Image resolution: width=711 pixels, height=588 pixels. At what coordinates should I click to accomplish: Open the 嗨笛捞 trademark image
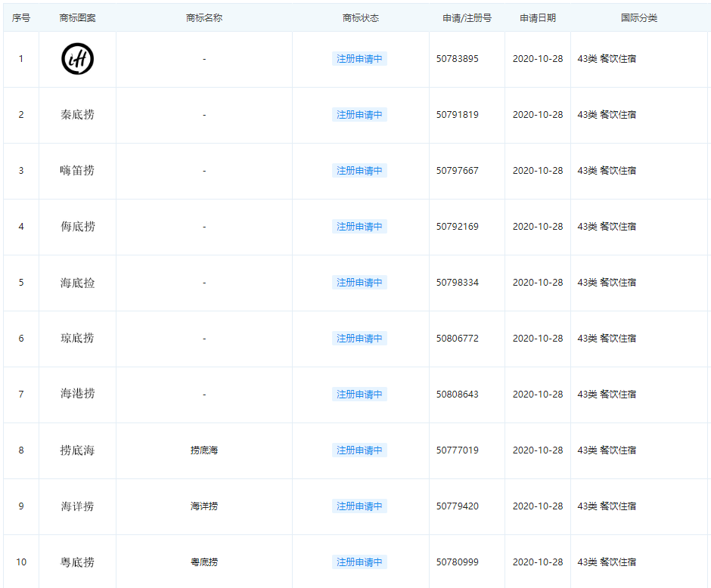78,170
